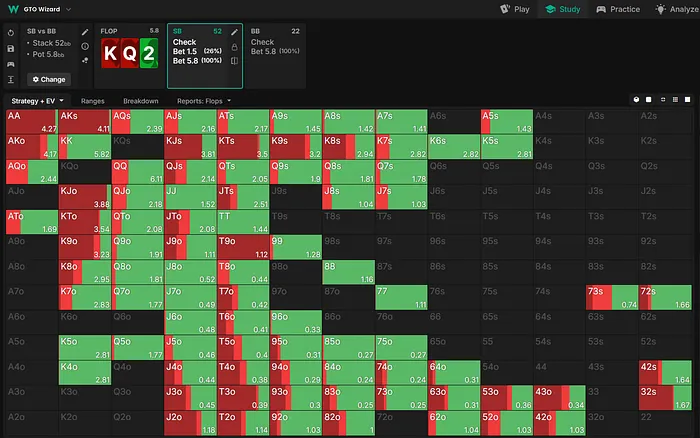Open the Practice tab in top navigation
The image size is (700, 438).
pos(620,9)
